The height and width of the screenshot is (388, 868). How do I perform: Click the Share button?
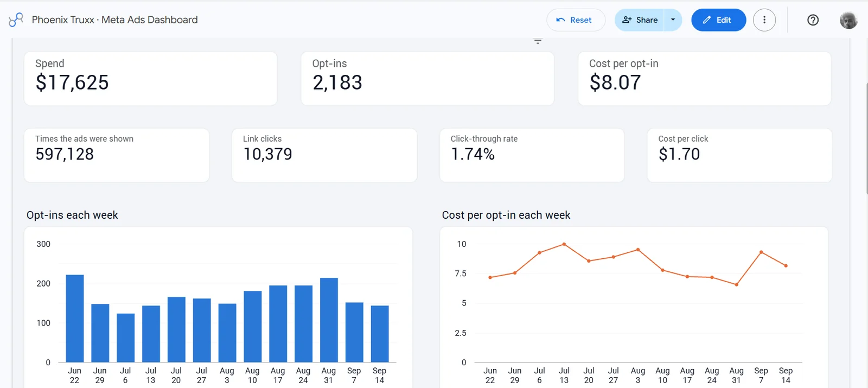tap(640, 20)
